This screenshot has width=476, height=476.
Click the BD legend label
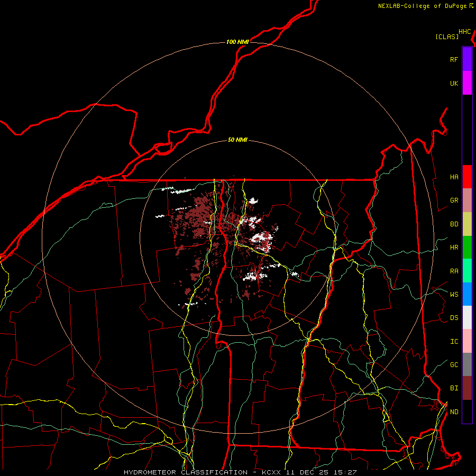[454, 224]
